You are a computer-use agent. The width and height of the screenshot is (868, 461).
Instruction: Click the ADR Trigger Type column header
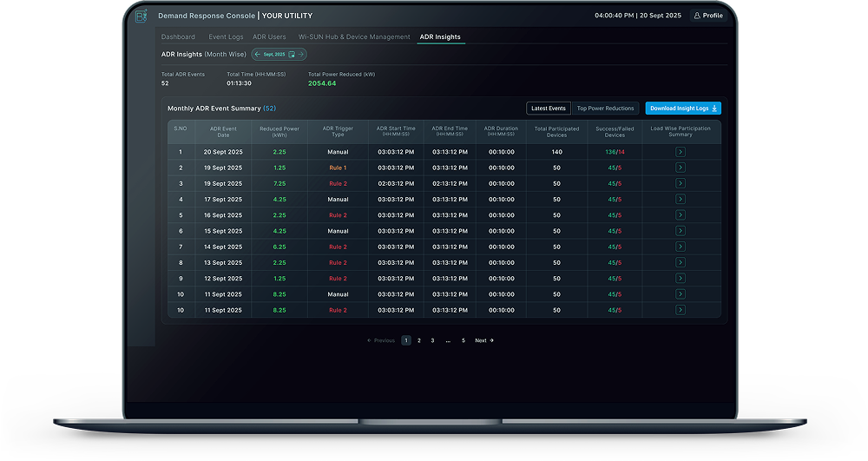click(338, 132)
